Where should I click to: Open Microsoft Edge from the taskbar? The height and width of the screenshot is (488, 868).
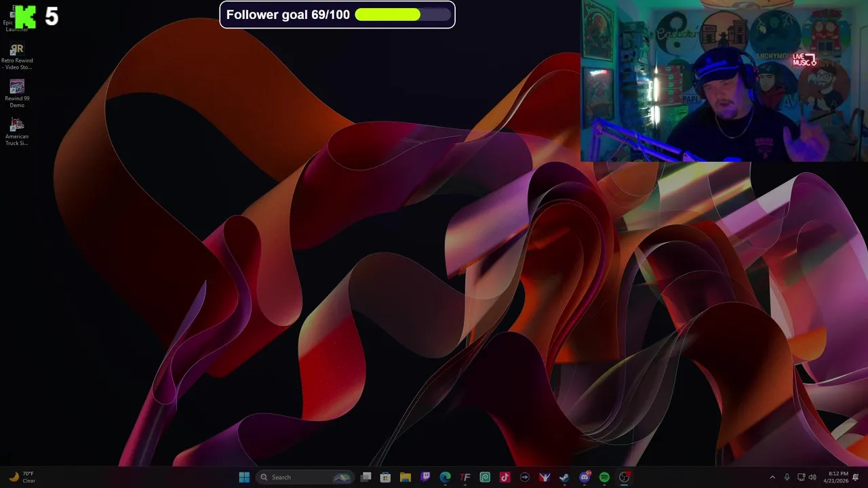click(x=445, y=477)
